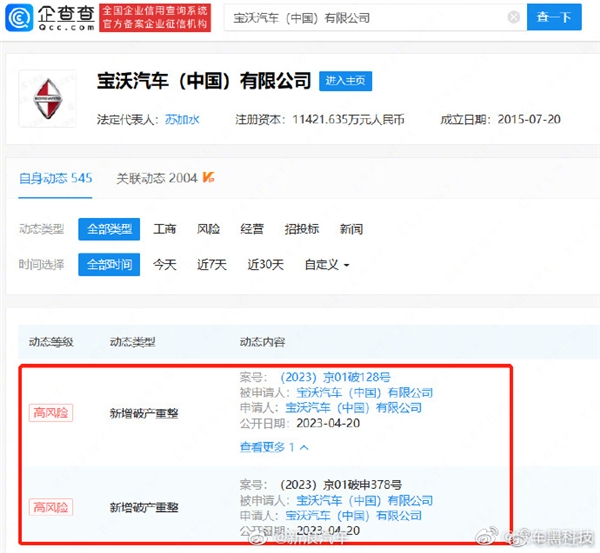
Task: Click the first 高风险 tag
Action: (51, 413)
